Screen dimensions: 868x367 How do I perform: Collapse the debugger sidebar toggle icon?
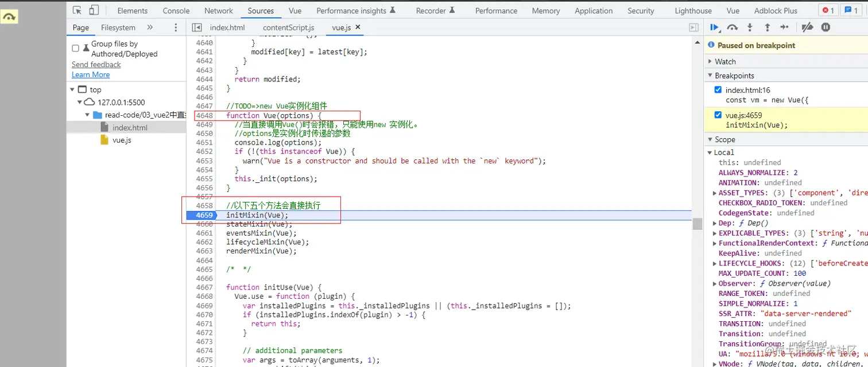coord(693,28)
